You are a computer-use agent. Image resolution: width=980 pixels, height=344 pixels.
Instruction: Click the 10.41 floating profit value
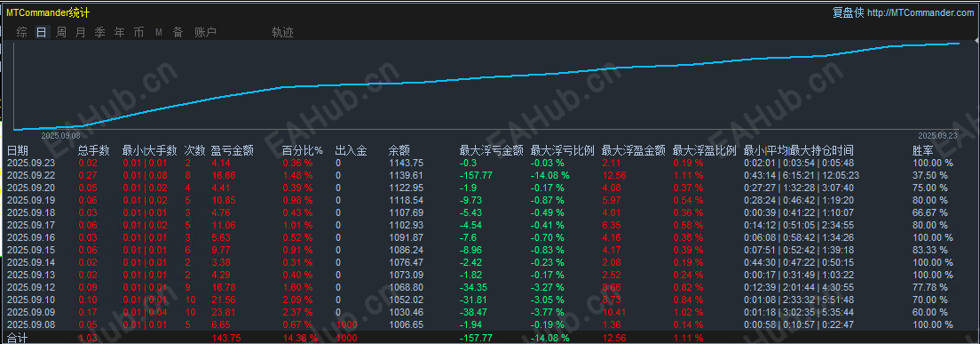coord(613,313)
